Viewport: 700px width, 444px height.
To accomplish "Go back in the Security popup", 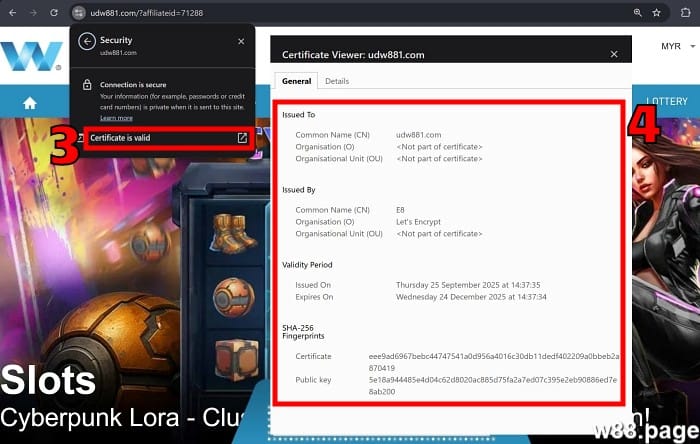I will point(87,41).
